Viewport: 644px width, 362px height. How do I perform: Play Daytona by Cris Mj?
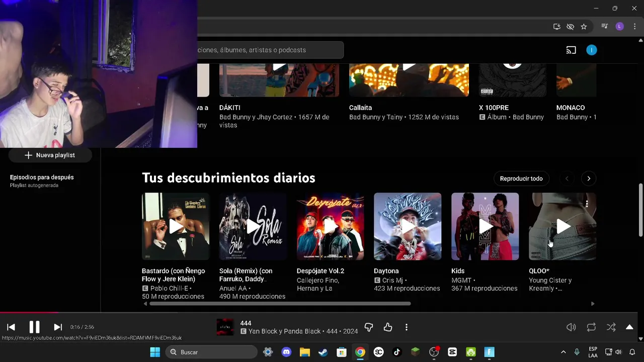(x=408, y=226)
